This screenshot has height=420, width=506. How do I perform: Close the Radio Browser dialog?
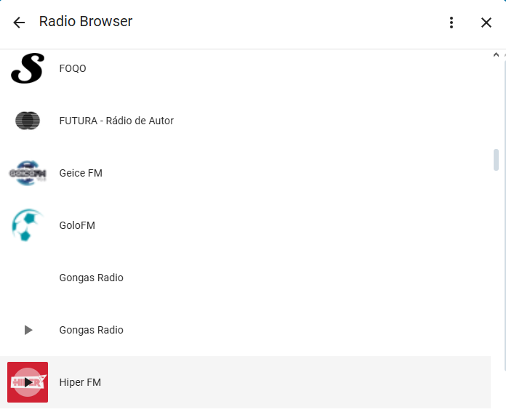[486, 23]
